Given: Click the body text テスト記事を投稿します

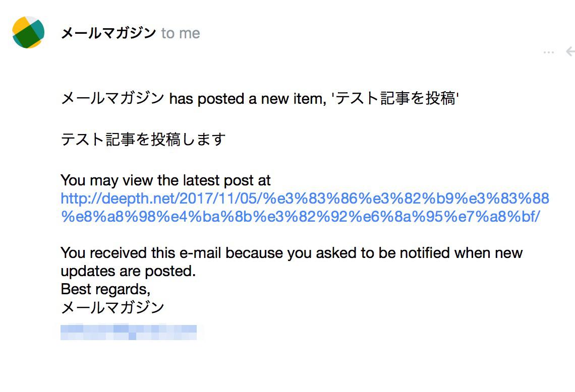Looking at the screenshot, I should coord(143,139).
